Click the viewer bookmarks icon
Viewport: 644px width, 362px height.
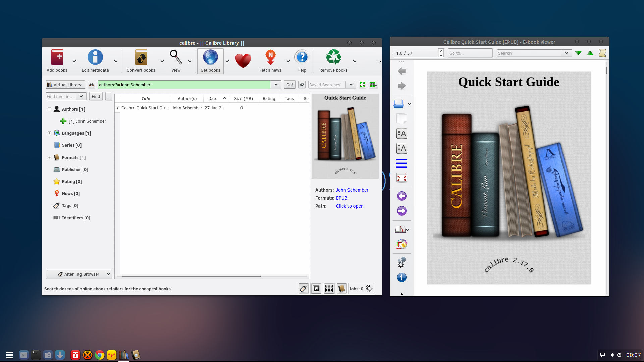(400, 229)
